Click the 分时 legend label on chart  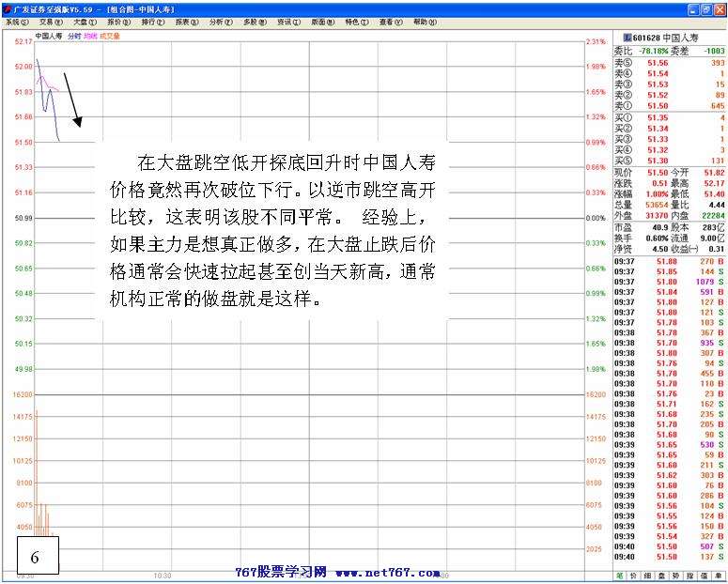pyautogui.click(x=74, y=36)
